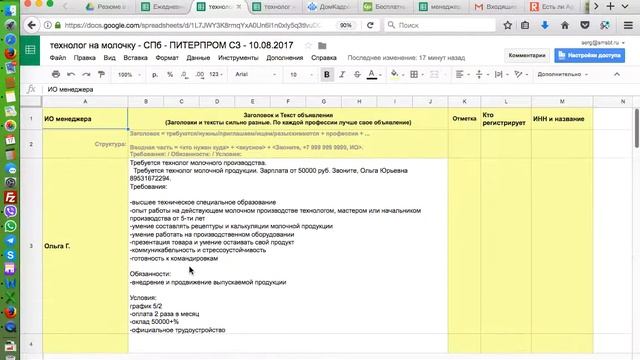Image resolution: width=640 pixels, height=360 pixels.
Task: Select cell 'Ольга Г.'
Action: tap(85, 246)
